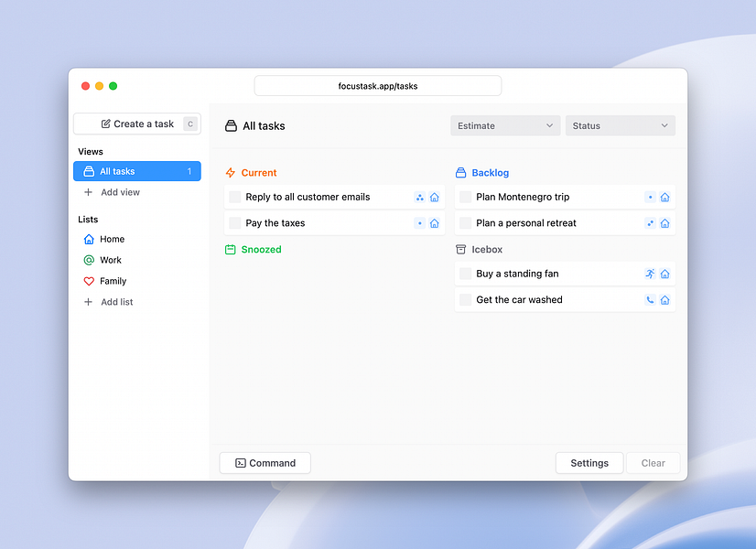
Task: Click the lightning bolt icon beside Current
Action: [x=231, y=173]
